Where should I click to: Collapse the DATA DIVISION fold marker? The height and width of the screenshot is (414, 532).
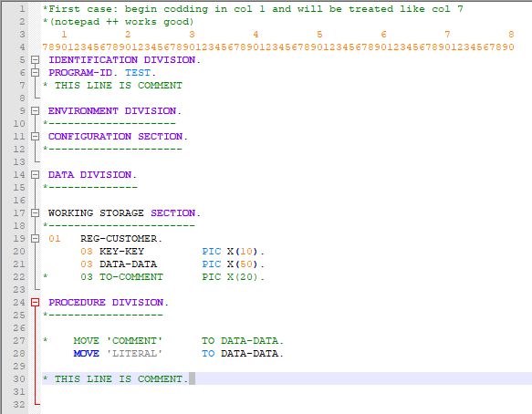tap(35, 174)
